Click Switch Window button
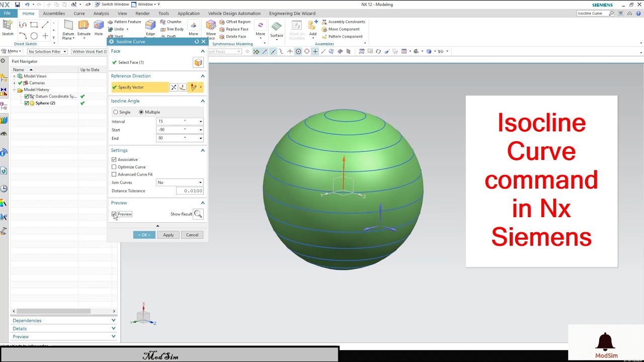The height and width of the screenshot is (362, 644). tap(112, 4)
